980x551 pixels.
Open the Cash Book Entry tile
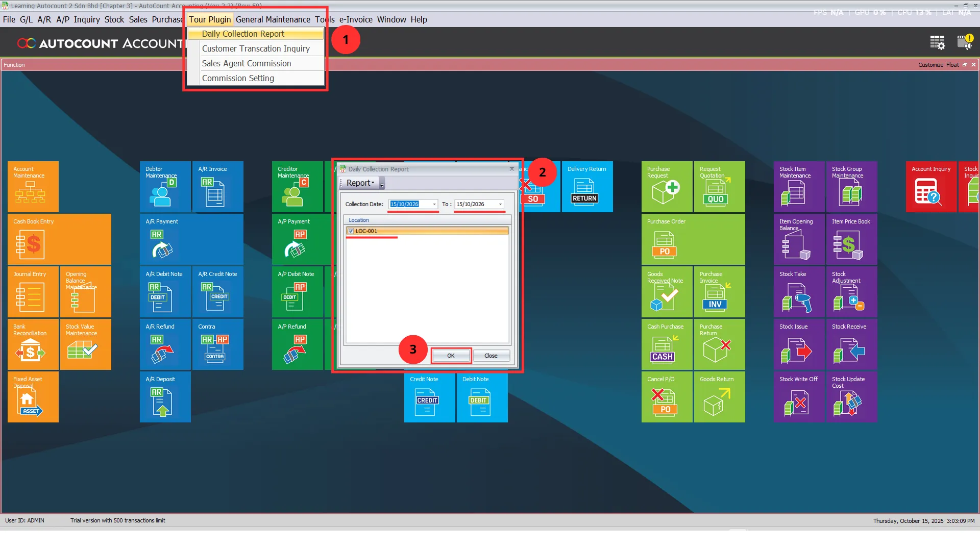(x=59, y=239)
